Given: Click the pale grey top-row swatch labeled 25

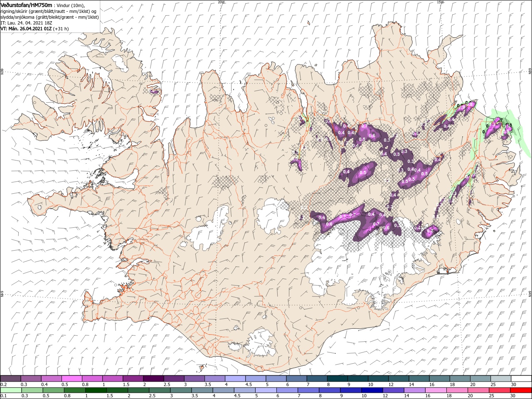Looking at the screenshot, I should click(501, 379).
